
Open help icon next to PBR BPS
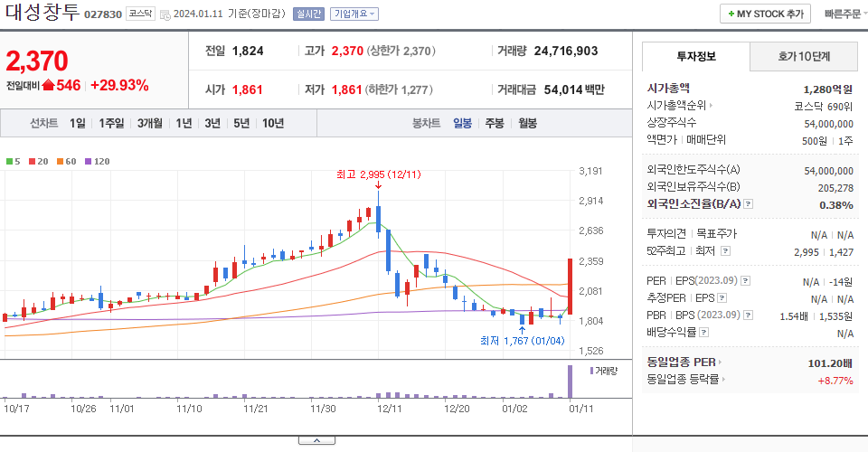749,315
